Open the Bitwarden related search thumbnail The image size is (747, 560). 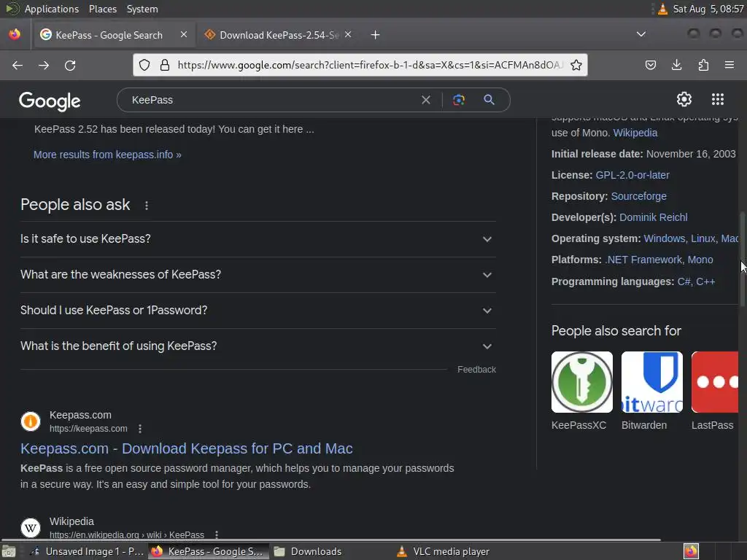[651, 382]
